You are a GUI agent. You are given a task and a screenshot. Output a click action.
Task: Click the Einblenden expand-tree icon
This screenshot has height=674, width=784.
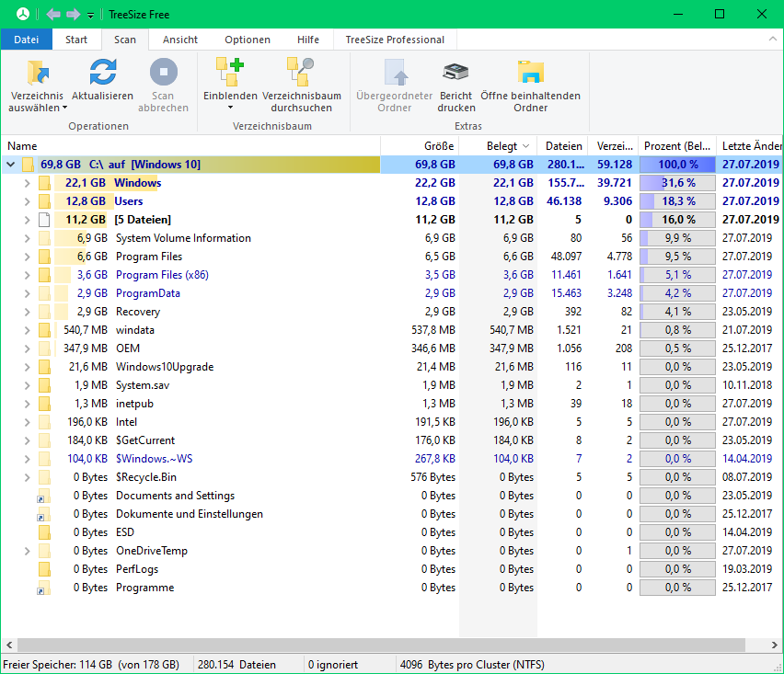[x=230, y=72]
